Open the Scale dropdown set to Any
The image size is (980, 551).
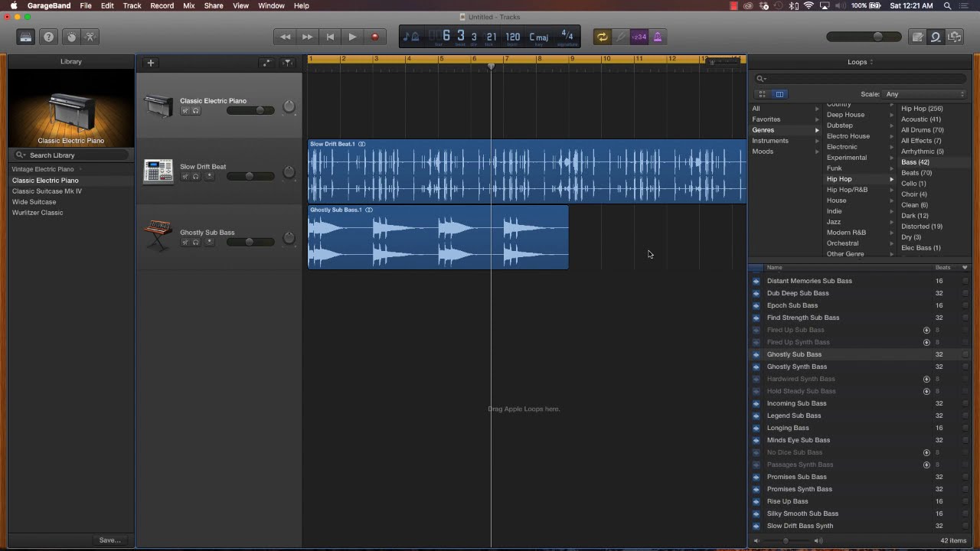[x=925, y=94]
